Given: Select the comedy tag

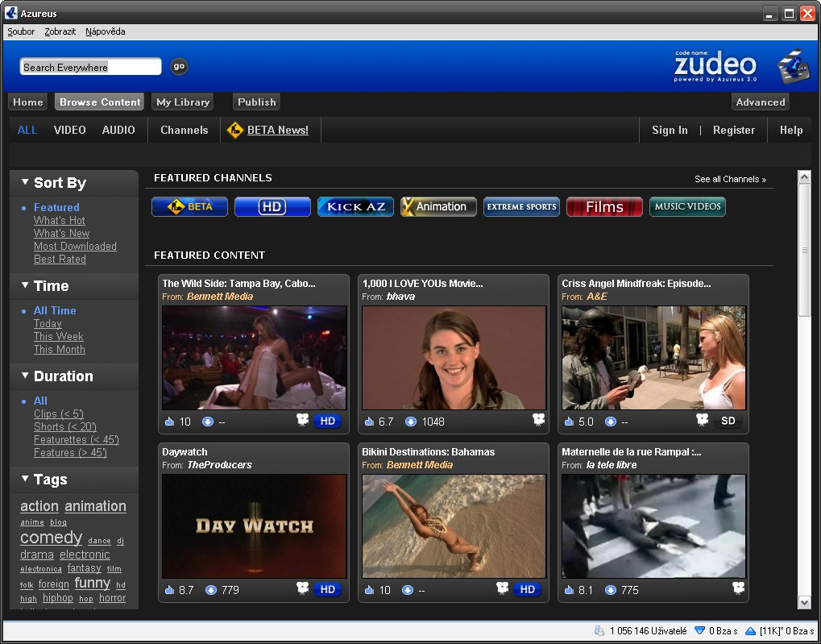Looking at the screenshot, I should coord(51,538).
